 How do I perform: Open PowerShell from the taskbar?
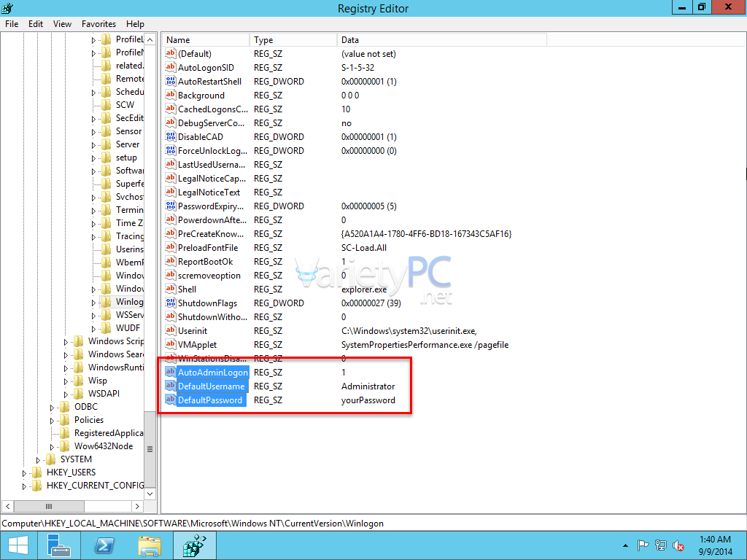104,545
